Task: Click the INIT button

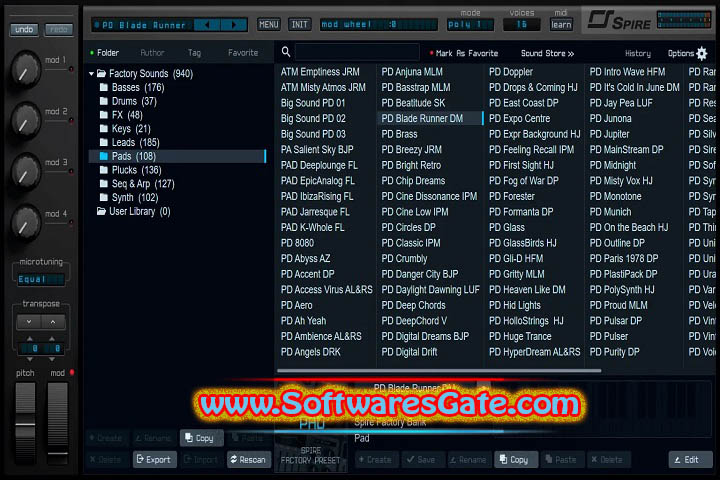Action: (x=299, y=24)
